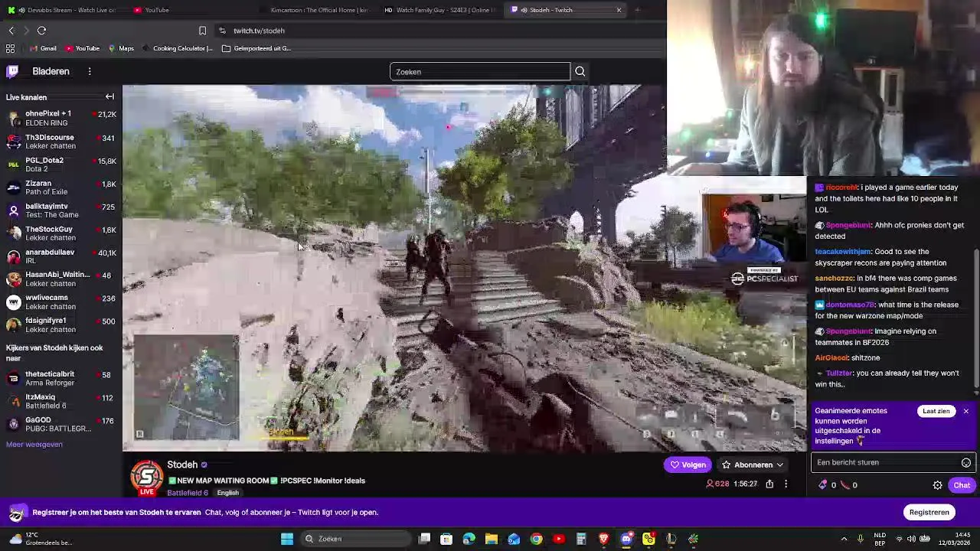The height and width of the screenshot is (551, 980).
Task: Open the three-dot menu next to Bladeren
Action: pos(90,71)
